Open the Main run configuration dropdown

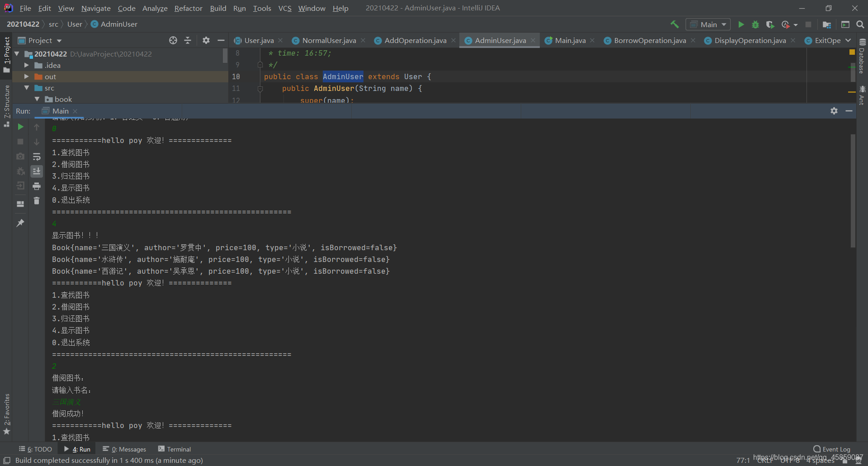pyautogui.click(x=708, y=24)
